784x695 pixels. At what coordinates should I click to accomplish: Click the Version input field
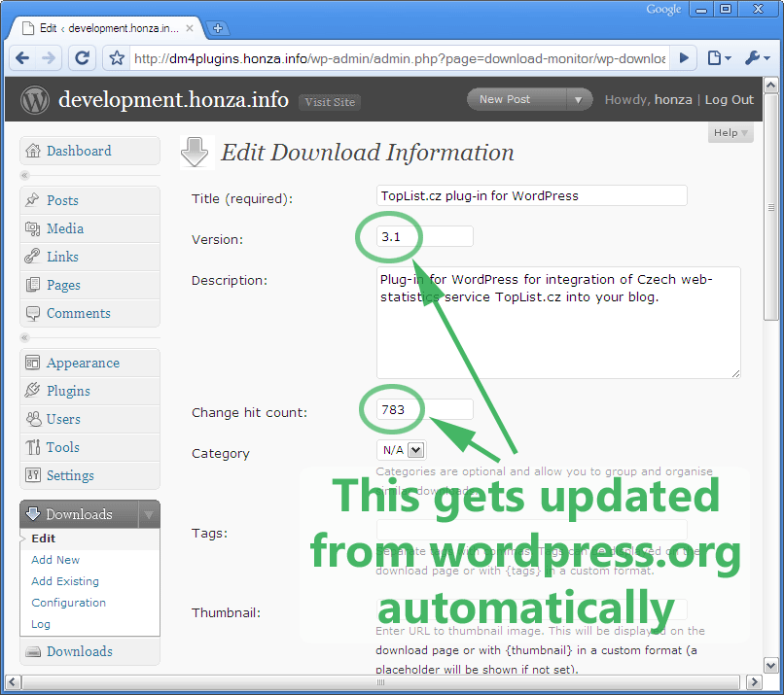(424, 236)
